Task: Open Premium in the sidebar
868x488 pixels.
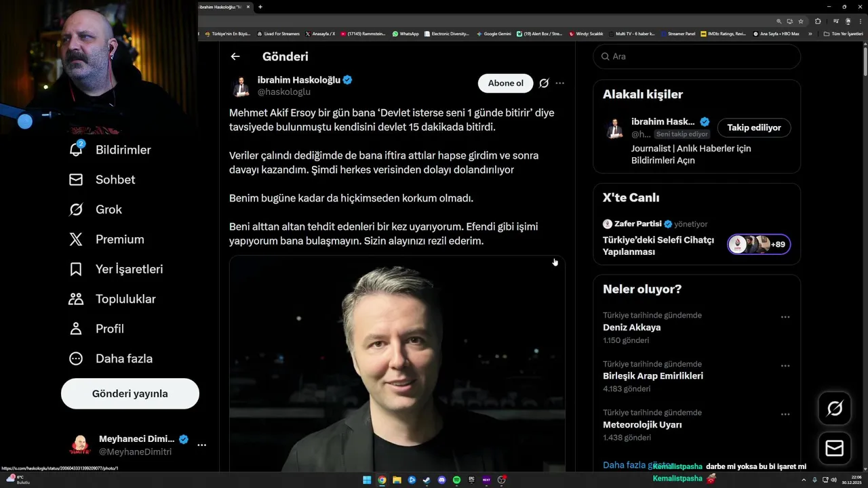Action: pos(106,239)
